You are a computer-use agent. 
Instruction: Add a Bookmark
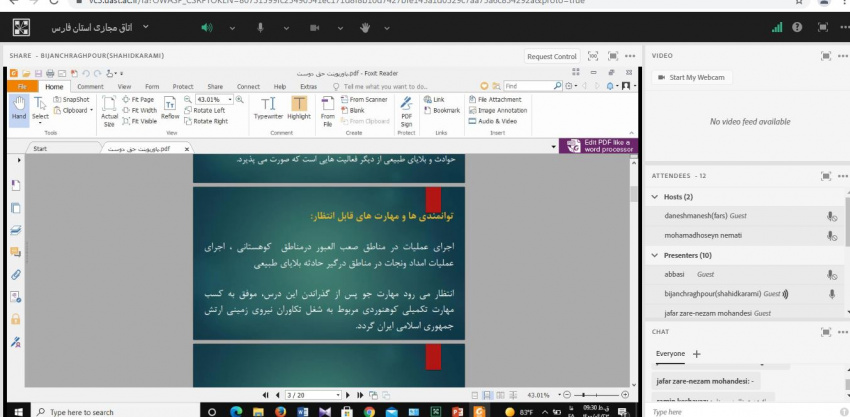[442, 110]
